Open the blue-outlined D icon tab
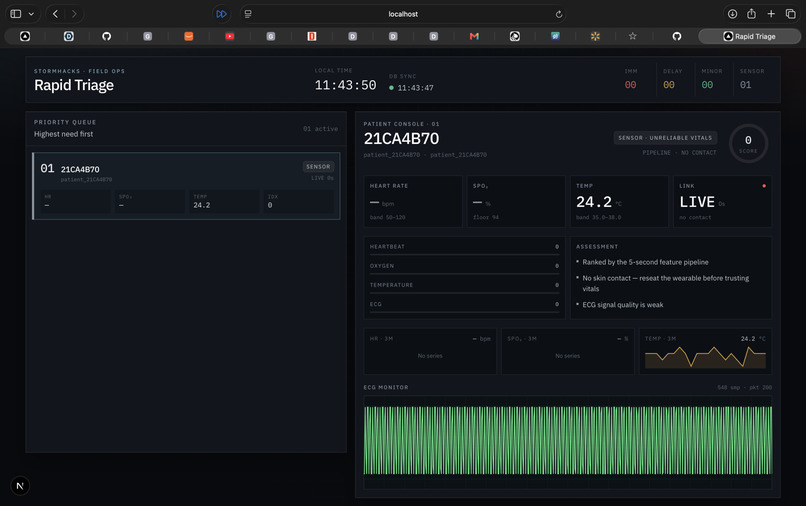The width and height of the screenshot is (806, 506). pos(68,36)
